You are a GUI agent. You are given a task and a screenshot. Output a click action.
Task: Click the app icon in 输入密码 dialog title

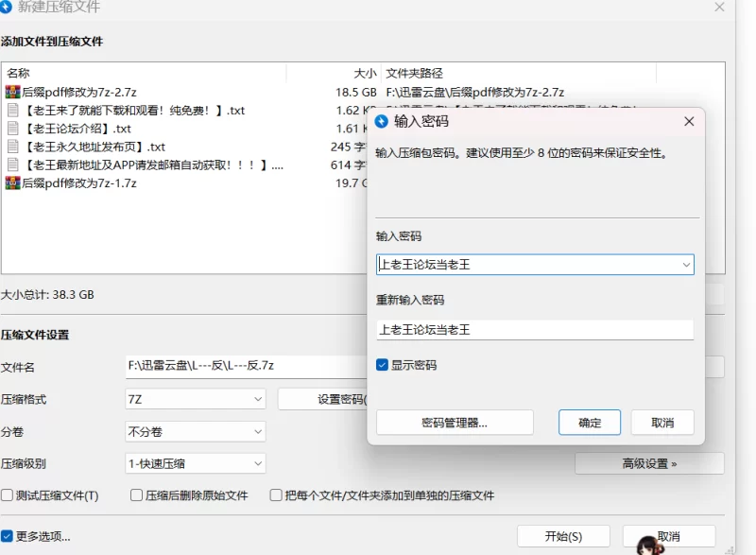pyautogui.click(x=382, y=122)
